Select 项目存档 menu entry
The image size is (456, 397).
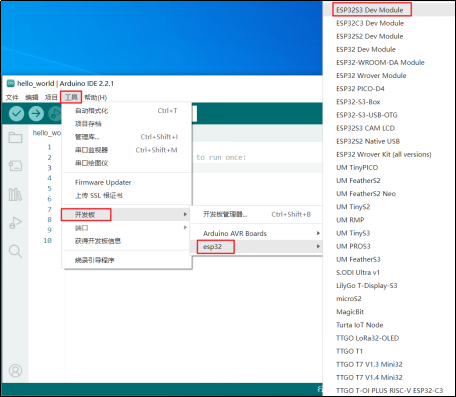[127, 124]
